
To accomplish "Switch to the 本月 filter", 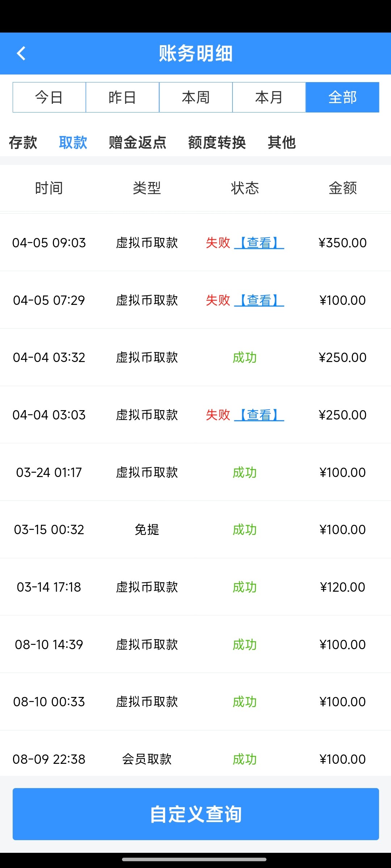I will tap(269, 97).
